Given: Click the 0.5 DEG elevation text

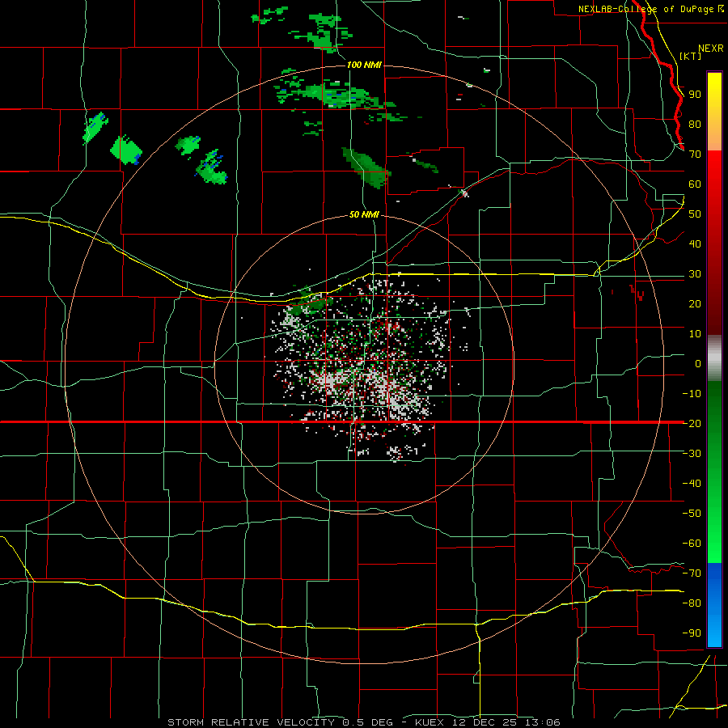Looking at the screenshot, I should (368, 722).
